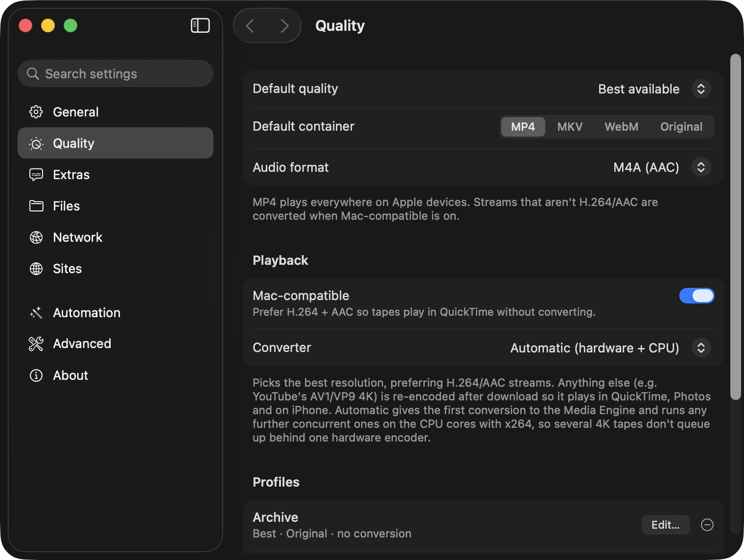Click the 'Best · Original · no conversion' text
Screen dimensions: 744x560
click(x=332, y=534)
